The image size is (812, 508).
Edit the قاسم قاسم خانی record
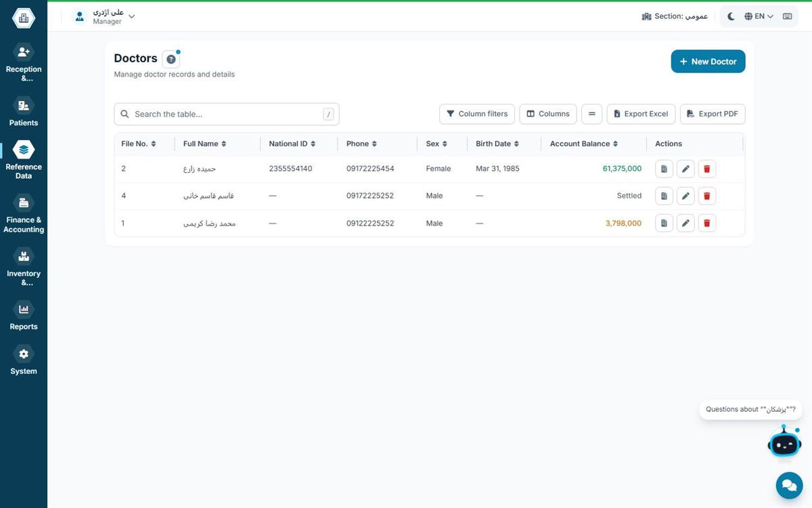[x=685, y=196]
